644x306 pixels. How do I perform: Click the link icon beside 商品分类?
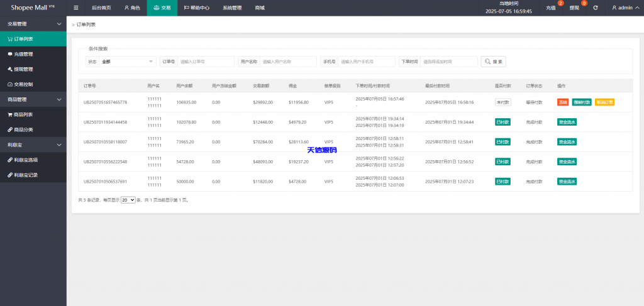click(10, 129)
